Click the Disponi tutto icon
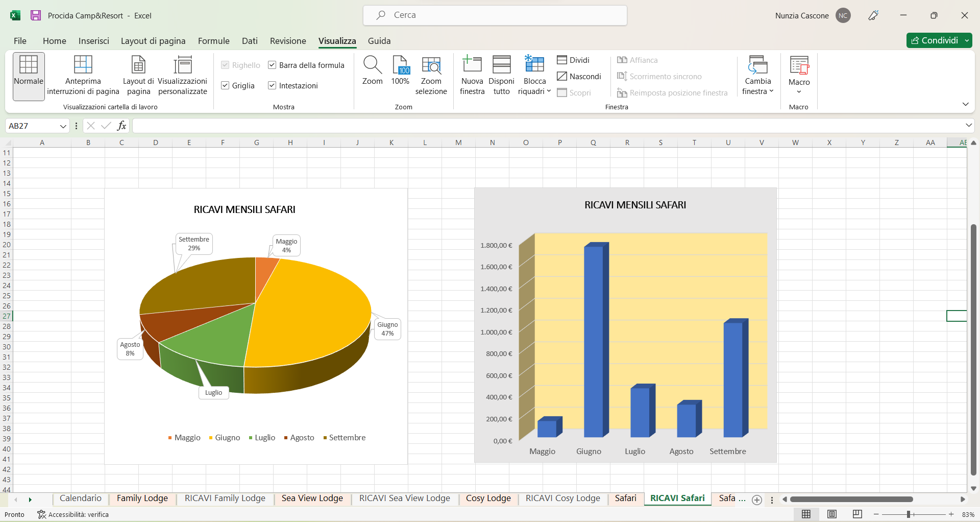The height and width of the screenshot is (522, 980). pos(501,65)
